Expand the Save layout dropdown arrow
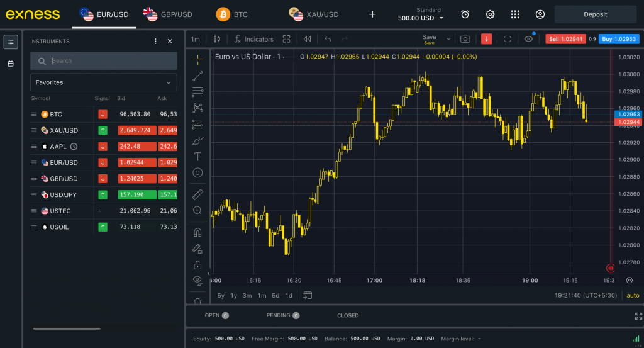 [x=448, y=39]
